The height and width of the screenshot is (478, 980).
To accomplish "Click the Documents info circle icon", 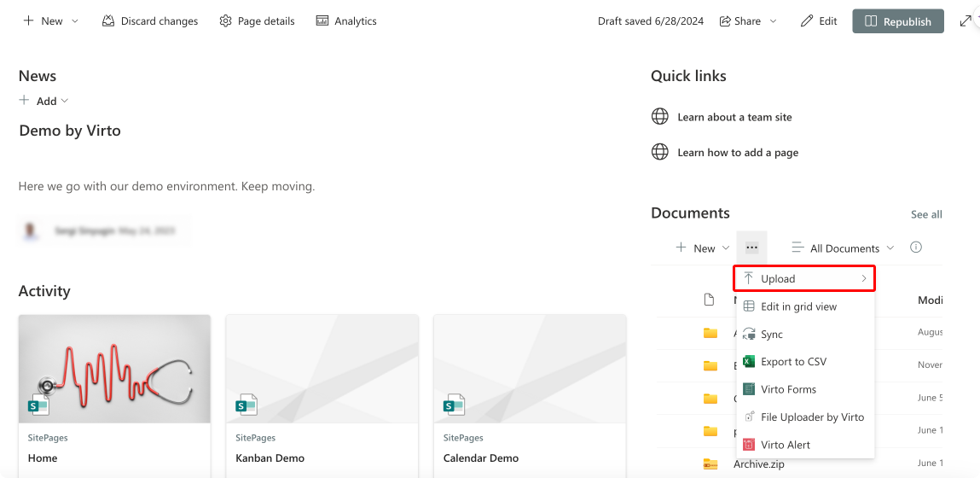I will [x=916, y=248].
